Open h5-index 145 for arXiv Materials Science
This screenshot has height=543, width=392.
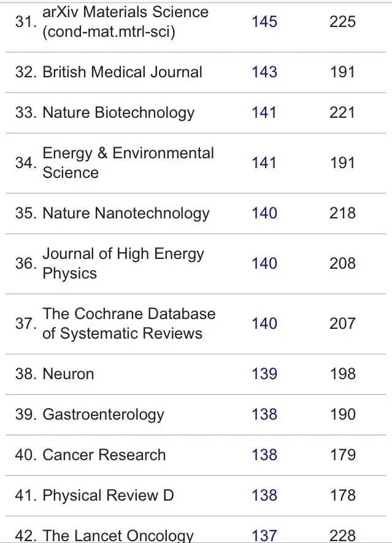point(264,22)
